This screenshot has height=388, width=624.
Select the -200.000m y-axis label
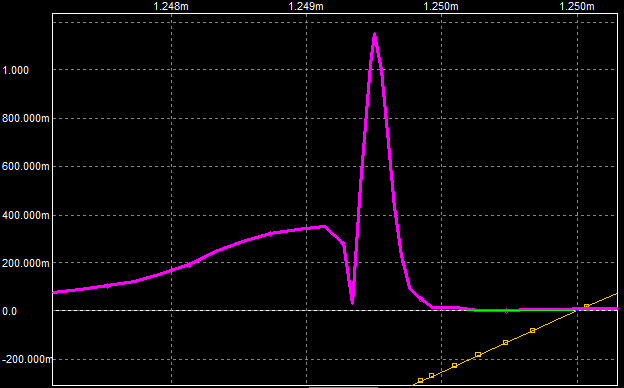(27, 359)
